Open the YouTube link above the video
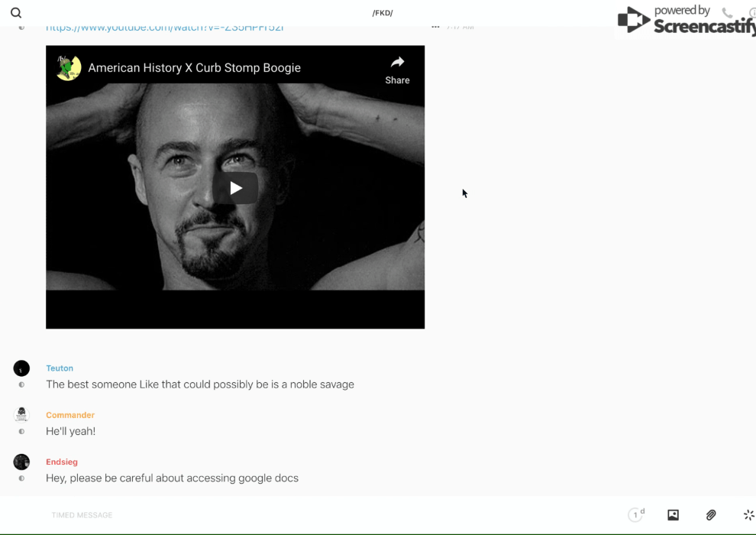Screen dimensions: 756x535 click(164, 28)
